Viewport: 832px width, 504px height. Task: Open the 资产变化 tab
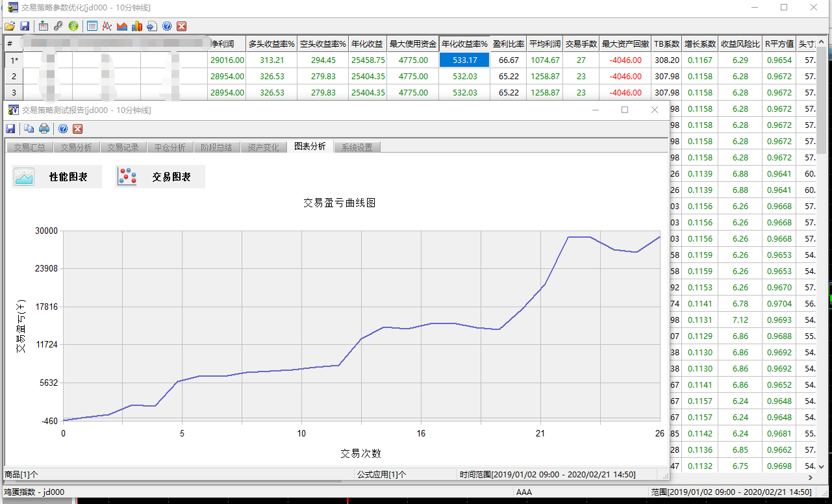263,147
